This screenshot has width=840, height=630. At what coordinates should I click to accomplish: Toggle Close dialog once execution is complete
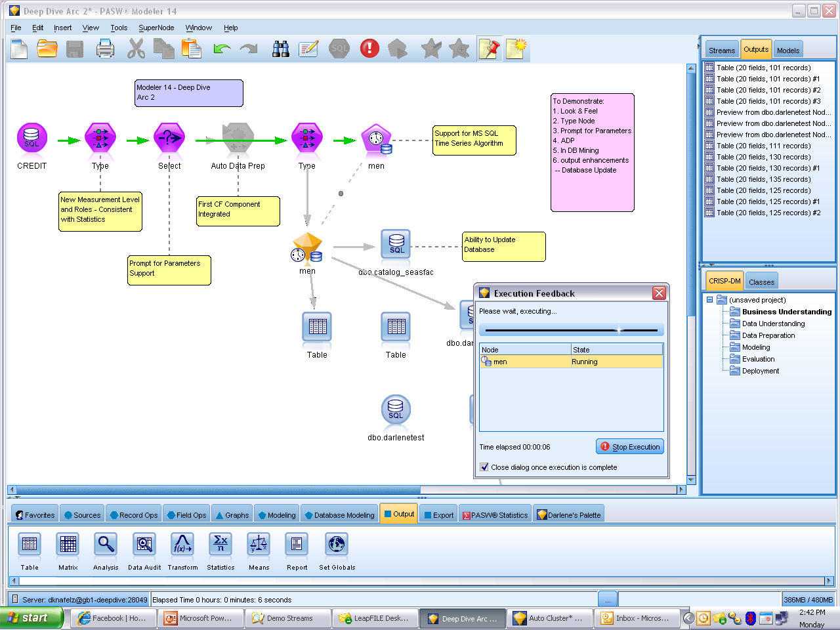click(x=484, y=467)
